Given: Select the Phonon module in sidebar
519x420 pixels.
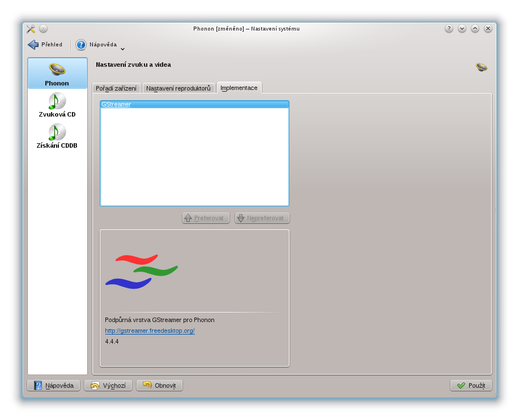Looking at the screenshot, I should coord(57,74).
